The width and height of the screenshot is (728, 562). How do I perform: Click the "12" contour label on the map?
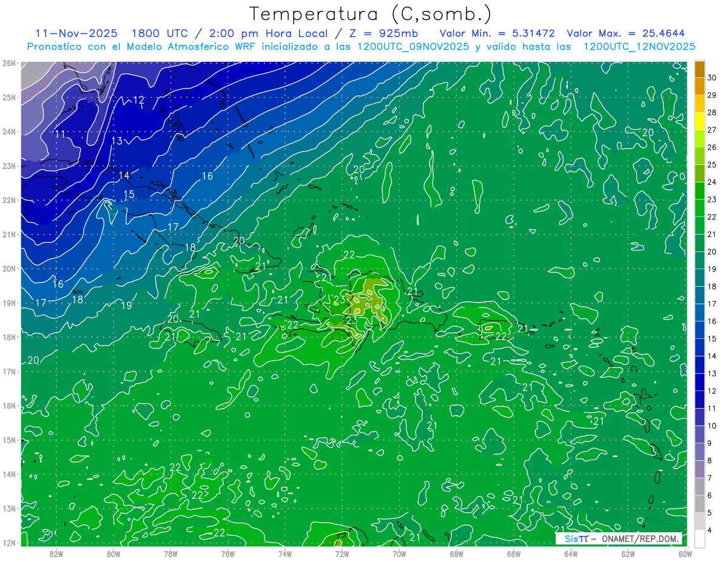139,100
